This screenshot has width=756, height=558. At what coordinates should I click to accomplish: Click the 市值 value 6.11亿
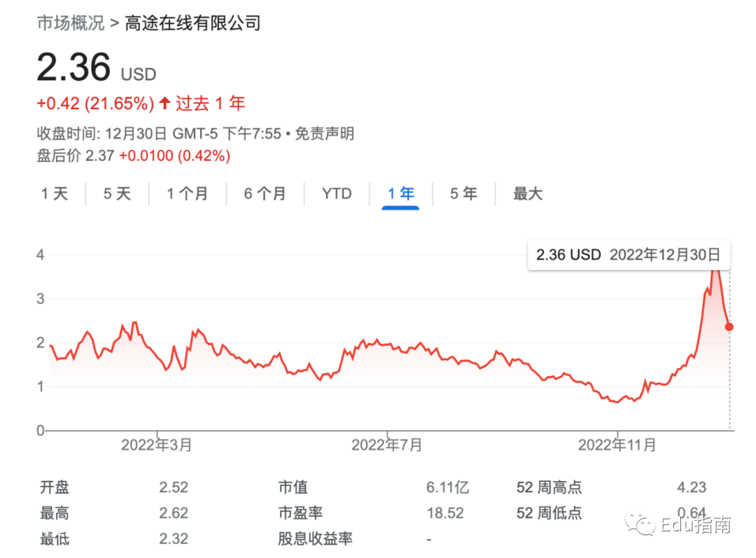pyautogui.click(x=447, y=487)
